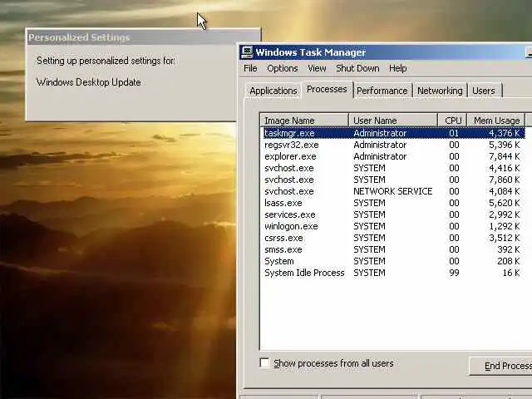
Task: Click the 5,620 K memory value
Action: 505,203
